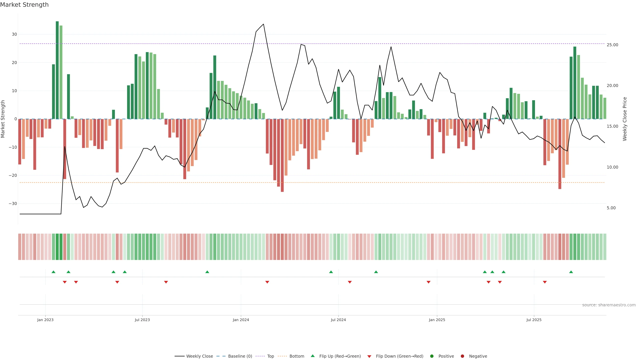Click the tallest green bar in early 2023
Viewport: 644px width, 362px height.
57,70
